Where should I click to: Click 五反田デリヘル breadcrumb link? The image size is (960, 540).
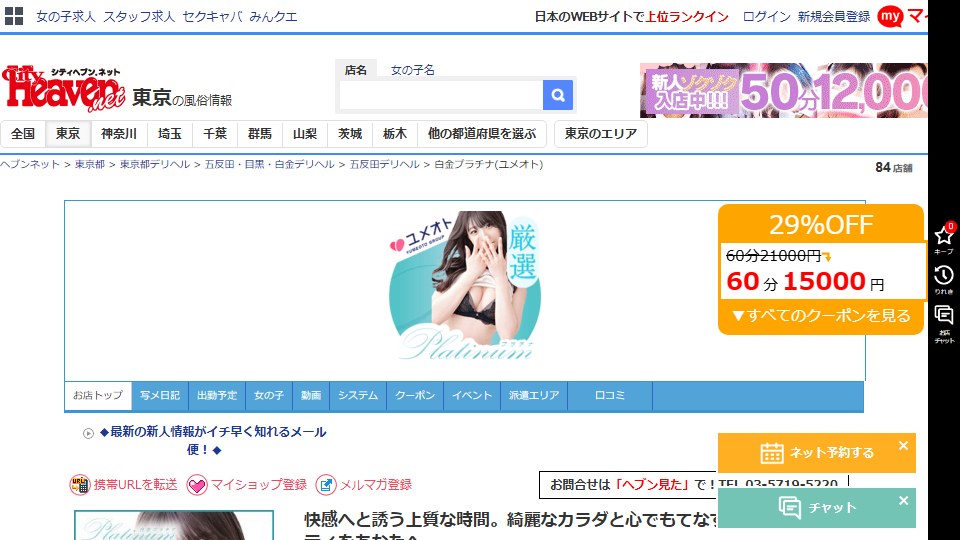click(384, 164)
